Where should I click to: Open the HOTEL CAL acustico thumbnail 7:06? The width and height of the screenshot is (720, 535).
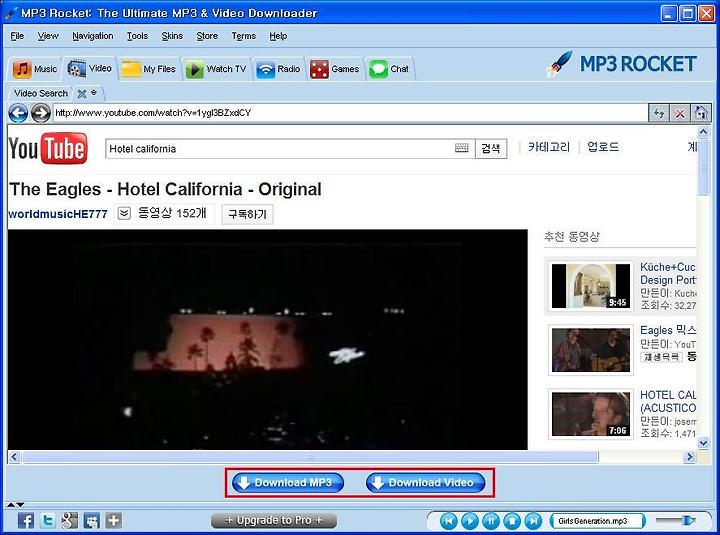coord(591,413)
